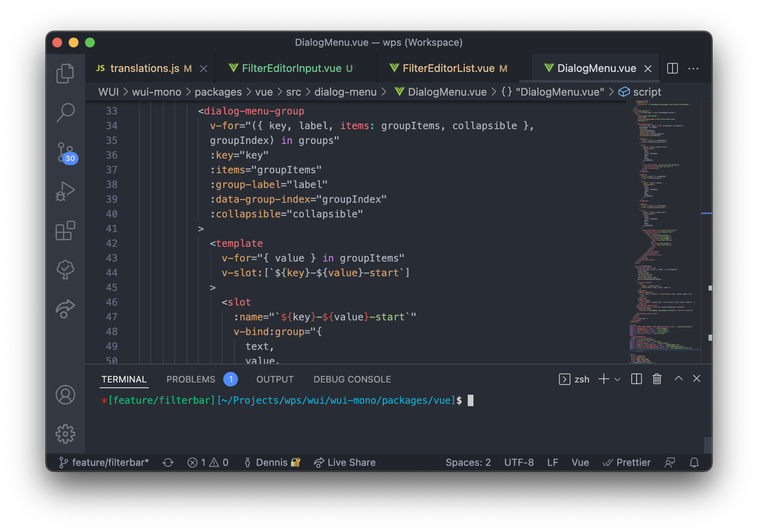
Task: Place cursor on <template tag at line 42
Action: coord(236,243)
